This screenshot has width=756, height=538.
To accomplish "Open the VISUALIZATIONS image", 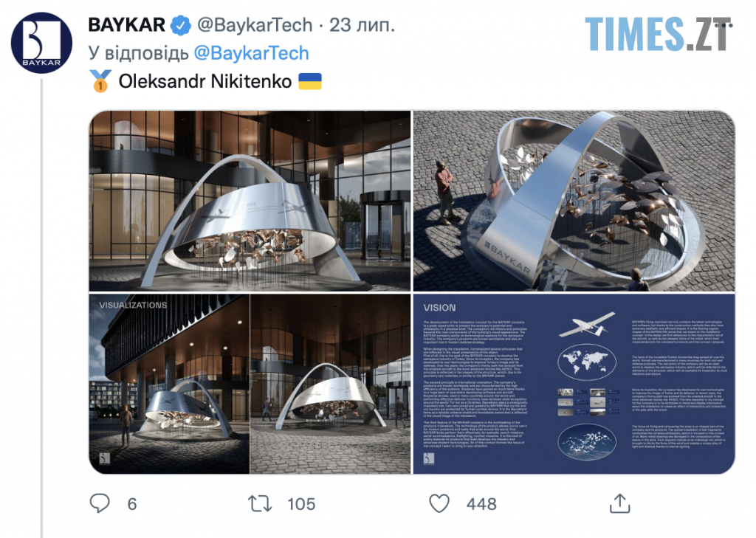I will [250, 384].
